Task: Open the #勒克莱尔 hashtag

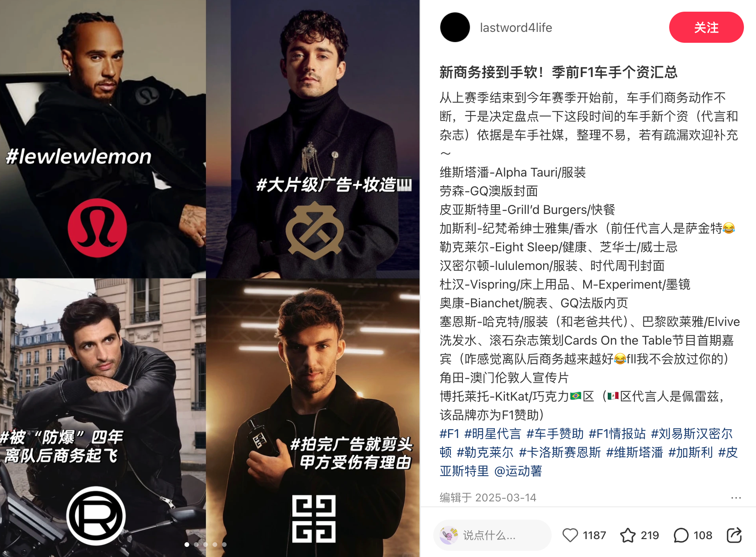Action: pos(485,452)
